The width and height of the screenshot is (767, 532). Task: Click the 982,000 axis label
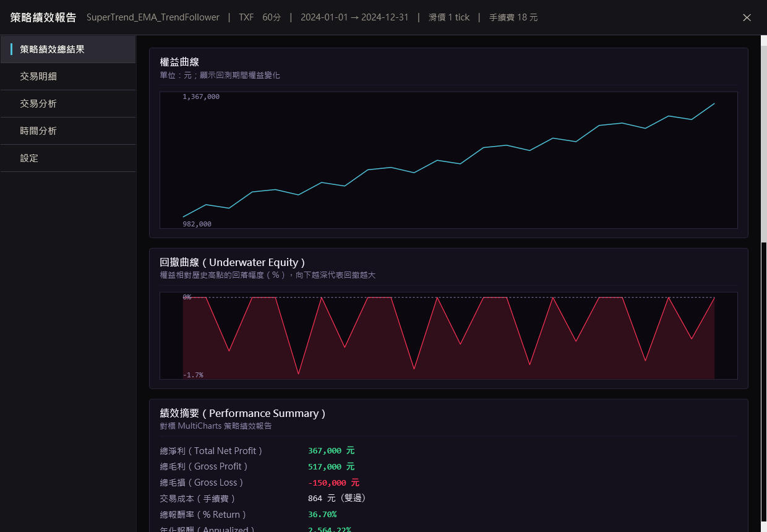[197, 224]
